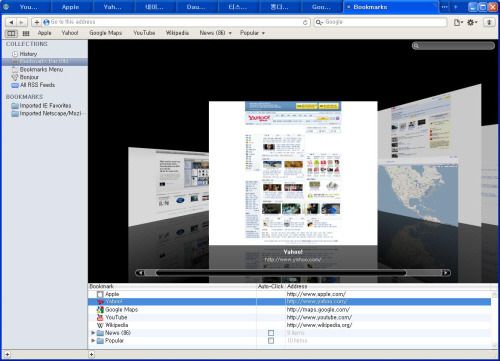
Task: Switch to the Dau... tab
Action: point(196,7)
